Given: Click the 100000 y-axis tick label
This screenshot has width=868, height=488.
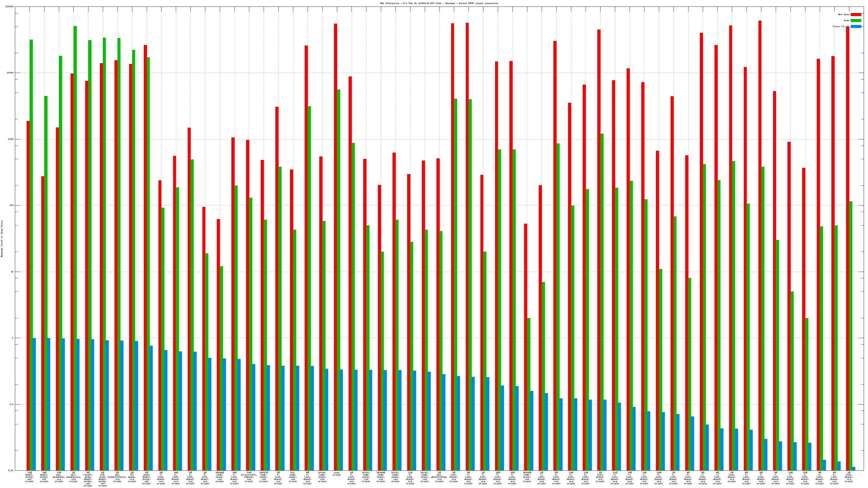Looking at the screenshot, I should click(10, 7).
